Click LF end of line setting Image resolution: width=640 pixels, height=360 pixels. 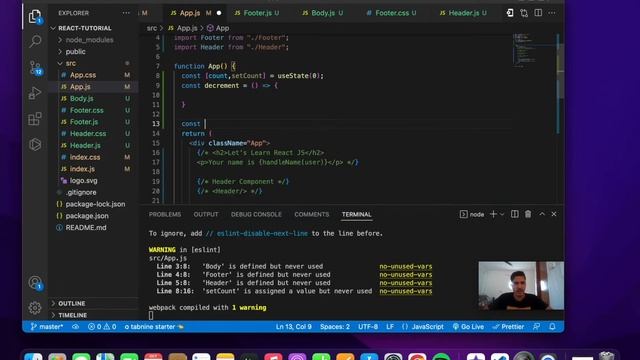point(390,327)
